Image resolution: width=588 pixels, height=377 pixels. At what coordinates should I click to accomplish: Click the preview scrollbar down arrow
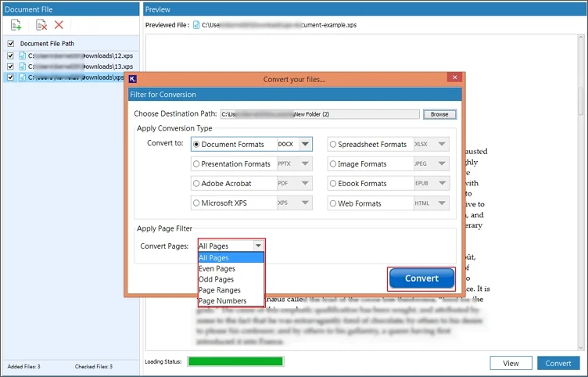click(580, 348)
